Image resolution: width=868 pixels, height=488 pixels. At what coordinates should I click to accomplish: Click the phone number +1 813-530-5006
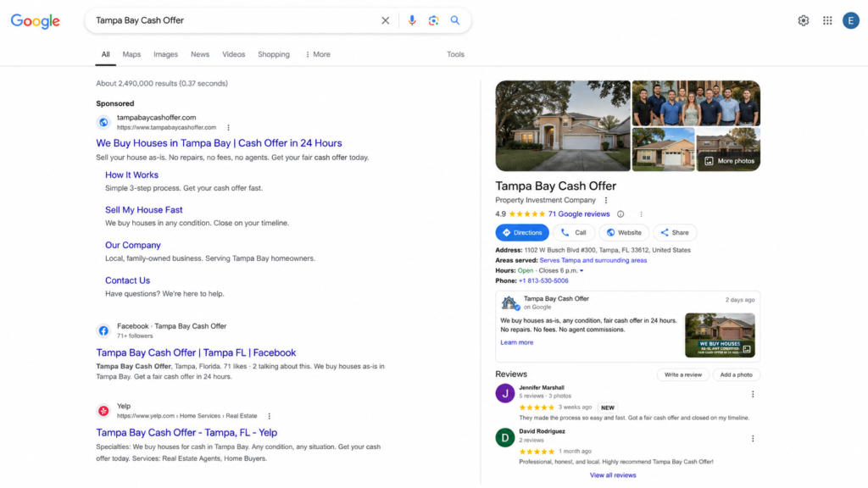pyautogui.click(x=543, y=281)
